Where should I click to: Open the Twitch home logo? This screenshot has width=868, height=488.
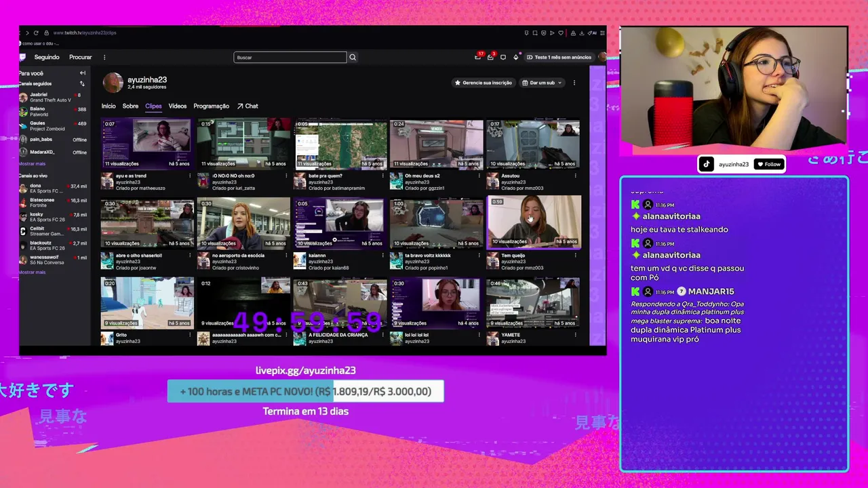(23, 58)
